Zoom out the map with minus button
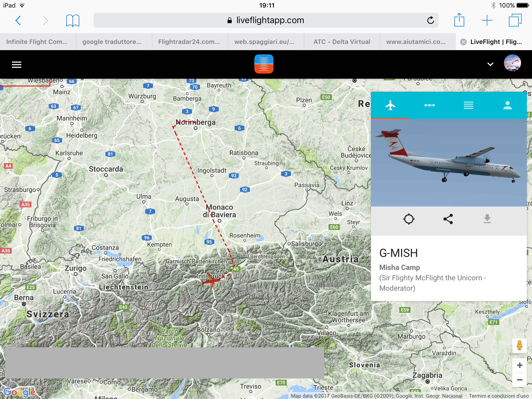The height and width of the screenshot is (399, 532). click(x=520, y=380)
